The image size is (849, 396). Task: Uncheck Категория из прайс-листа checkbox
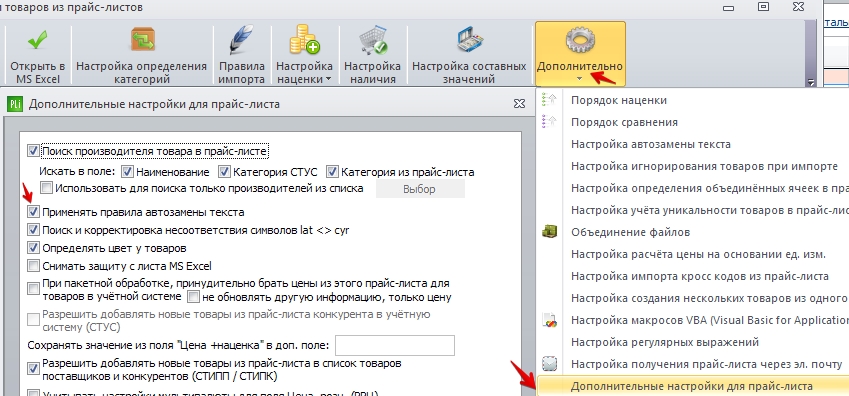(x=332, y=172)
